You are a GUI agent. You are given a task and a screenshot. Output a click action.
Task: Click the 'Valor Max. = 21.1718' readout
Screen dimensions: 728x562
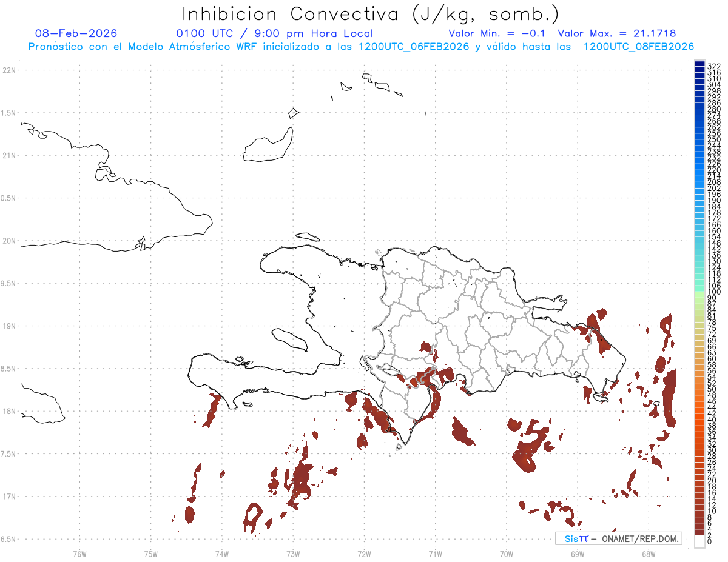(x=617, y=33)
